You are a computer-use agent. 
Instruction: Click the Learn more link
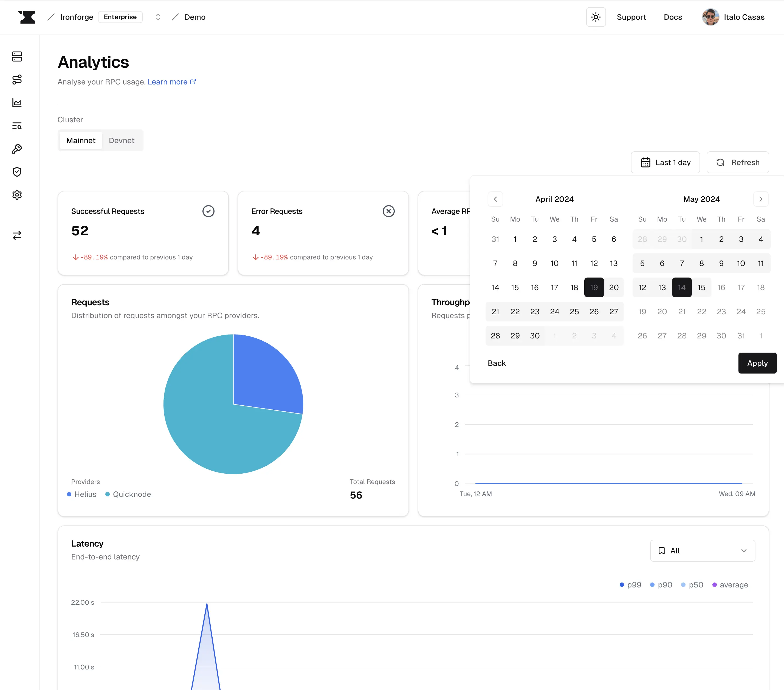point(168,82)
